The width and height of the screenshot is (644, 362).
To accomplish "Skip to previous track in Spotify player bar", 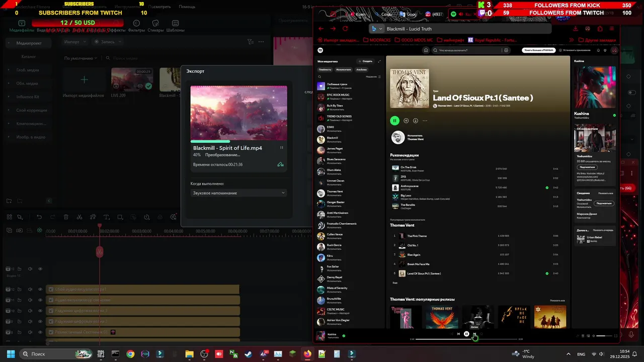I will (458, 334).
